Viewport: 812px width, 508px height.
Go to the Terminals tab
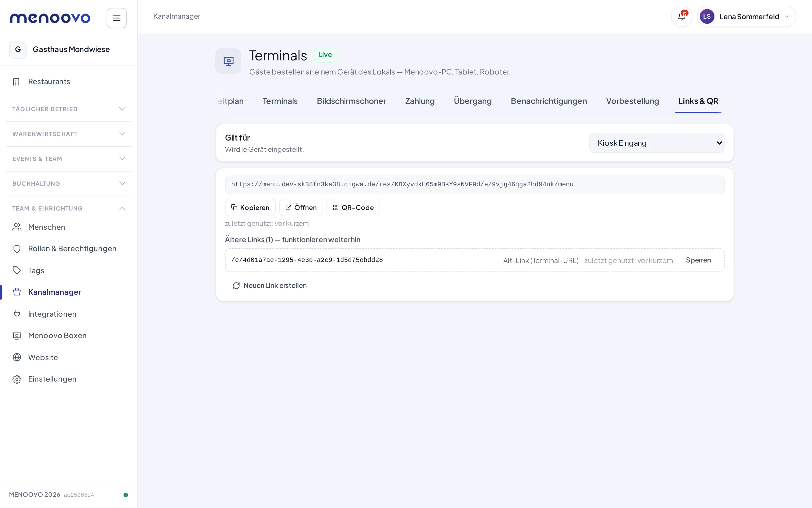click(x=280, y=101)
